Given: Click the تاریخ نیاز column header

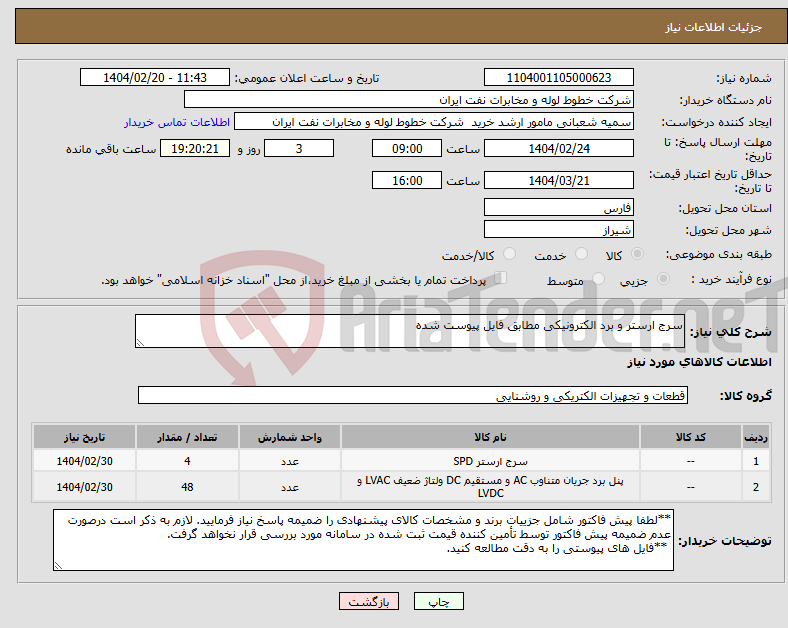Looking at the screenshot, I should [x=84, y=437].
